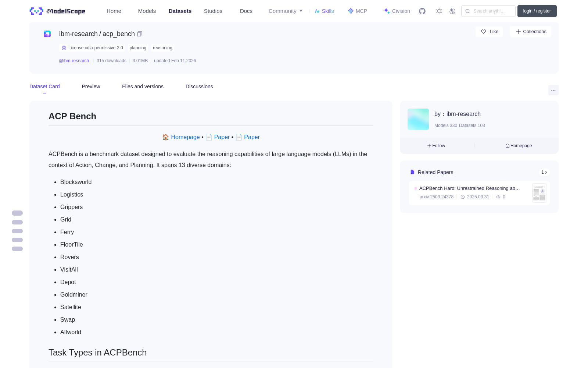Viewport: 588px width, 368px height.
Task: Follow ibm-research organization
Action: 436,146
